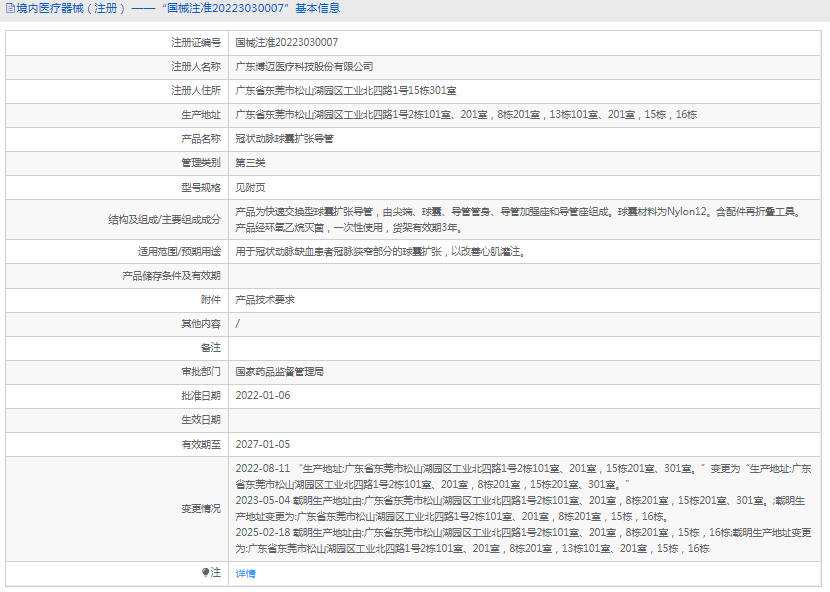Click the 产品名称 label
The height and width of the screenshot is (592, 830).
click(x=201, y=139)
